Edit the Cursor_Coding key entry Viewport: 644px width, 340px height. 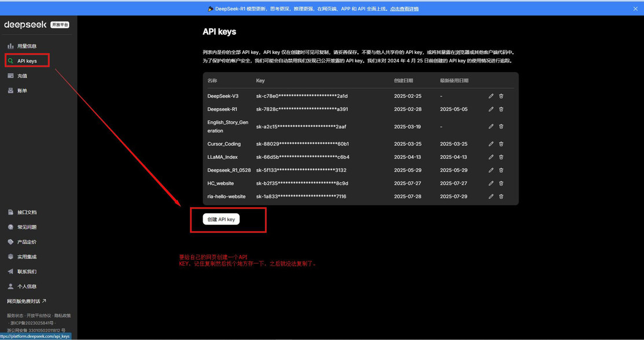491,144
